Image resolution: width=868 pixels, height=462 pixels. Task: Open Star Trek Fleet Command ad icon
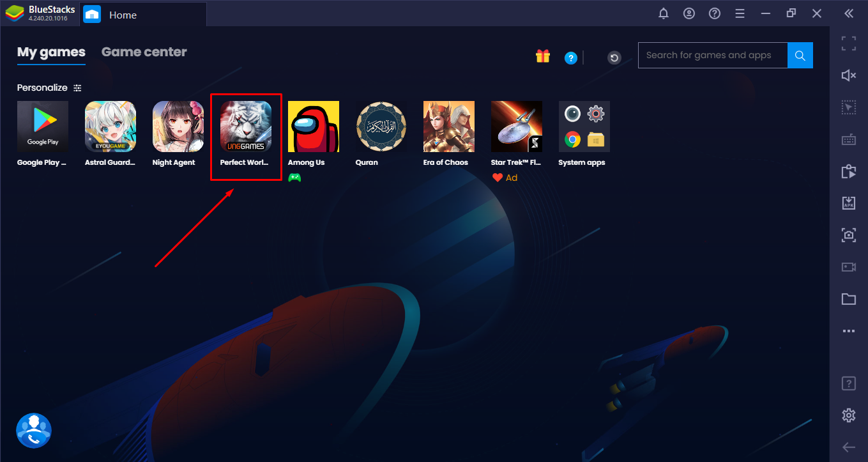[517, 127]
